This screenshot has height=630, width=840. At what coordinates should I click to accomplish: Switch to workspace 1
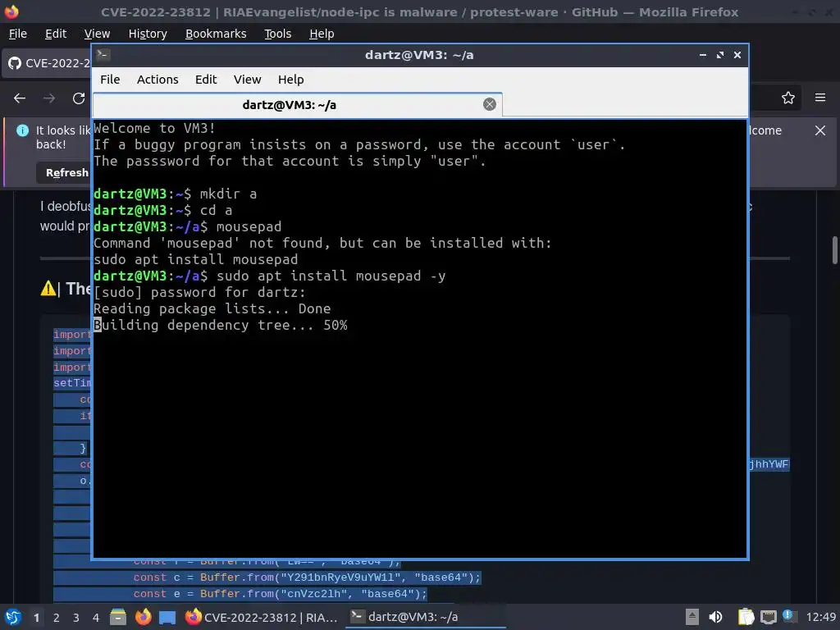point(36,618)
